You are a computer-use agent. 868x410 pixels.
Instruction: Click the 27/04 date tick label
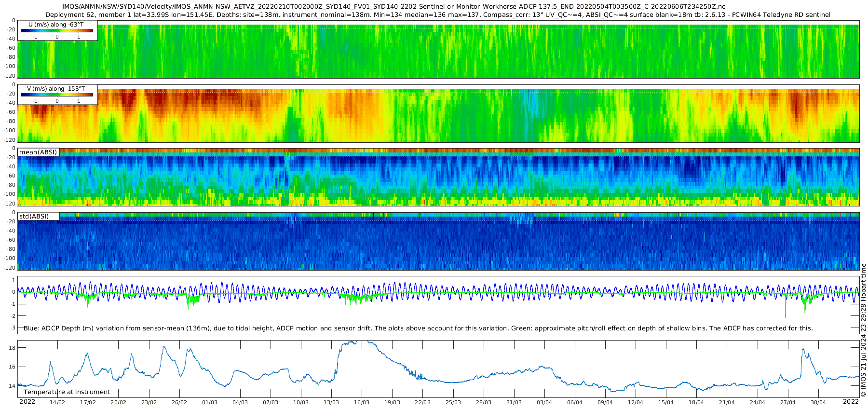tap(788, 402)
